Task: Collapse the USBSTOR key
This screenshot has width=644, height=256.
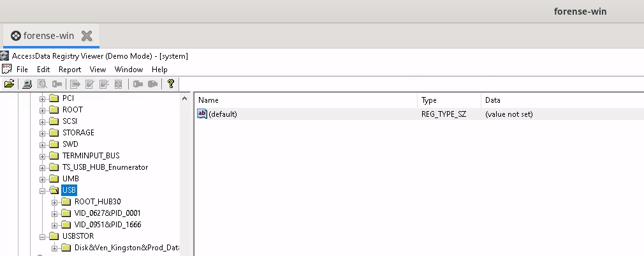Action: (42, 237)
